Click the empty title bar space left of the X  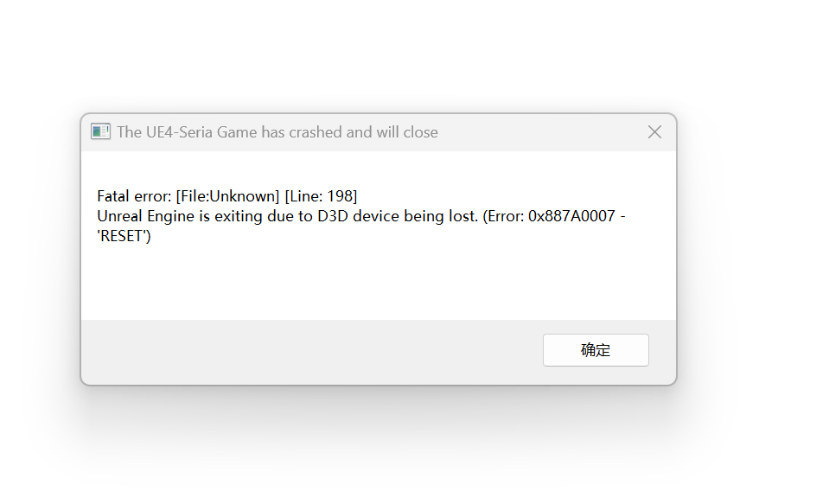point(539,131)
